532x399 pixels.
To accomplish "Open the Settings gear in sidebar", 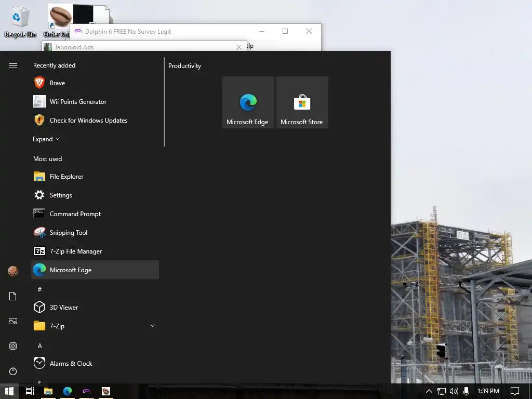I will [13, 346].
